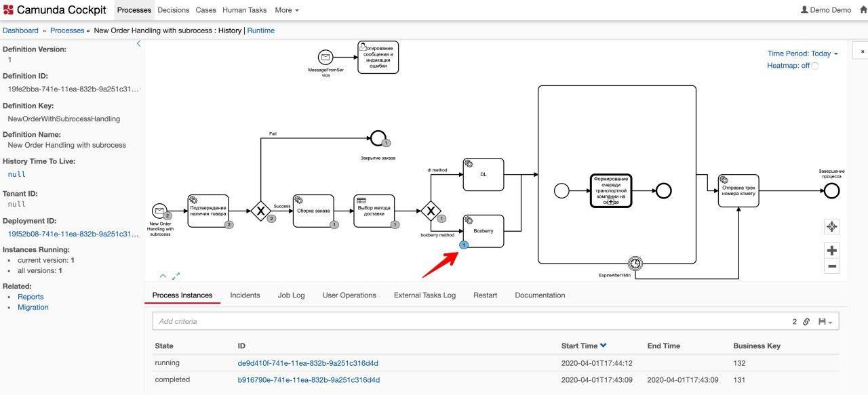Image resolution: width=868 pixels, height=395 pixels.
Task: Zoom in with the plus button
Action: tap(832, 250)
